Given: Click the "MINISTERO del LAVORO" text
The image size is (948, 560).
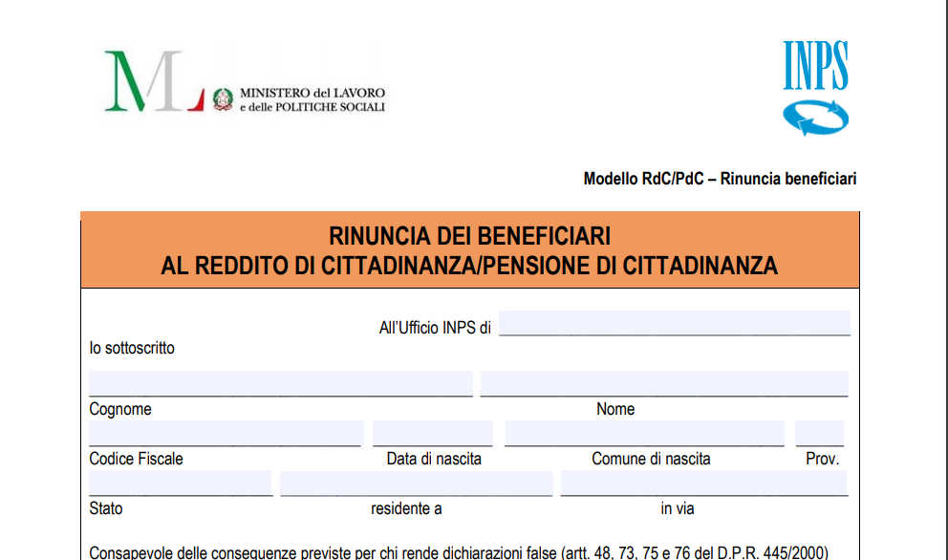Looking at the screenshot, I should coord(312,93).
